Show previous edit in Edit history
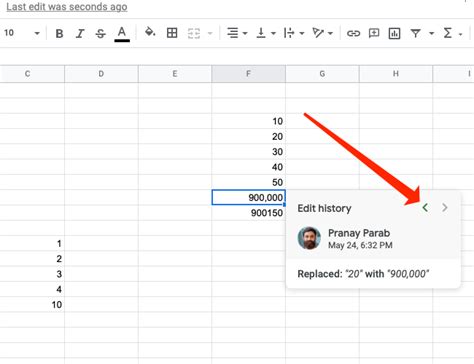The image size is (474, 364). tap(425, 208)
